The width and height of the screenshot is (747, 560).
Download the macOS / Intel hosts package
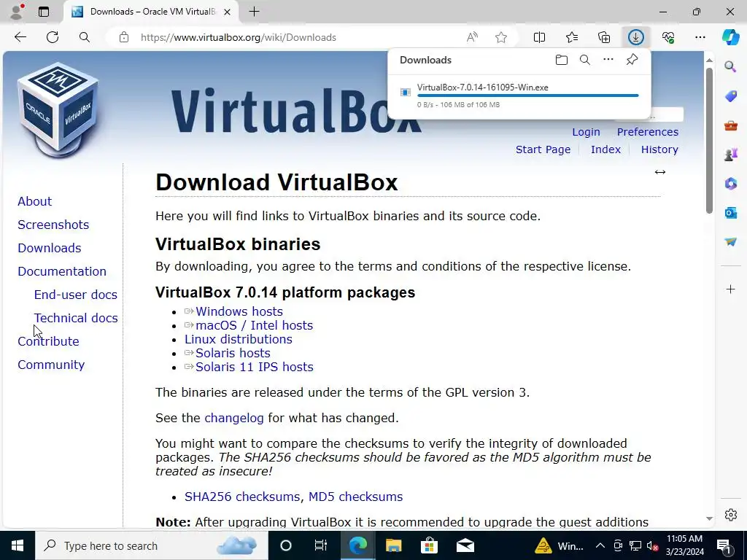click(x=255, y=325)
